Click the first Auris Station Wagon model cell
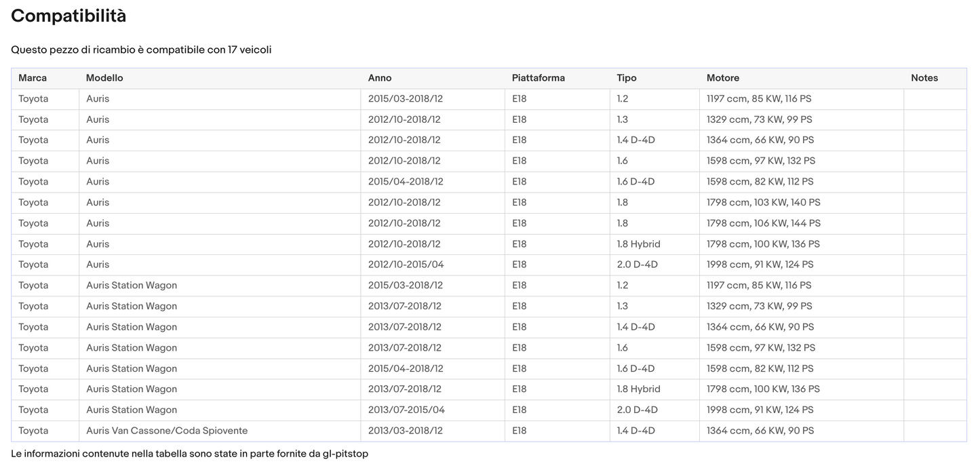 pos(132,286)
